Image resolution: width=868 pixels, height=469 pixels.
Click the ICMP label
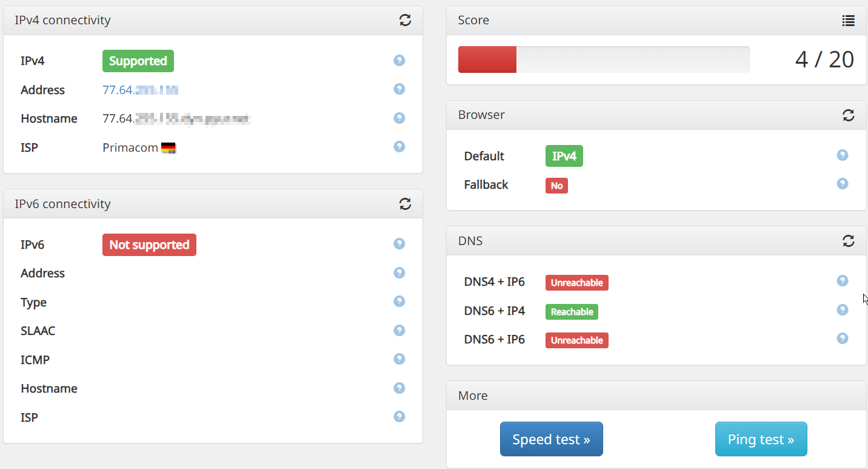pos(35,360)
